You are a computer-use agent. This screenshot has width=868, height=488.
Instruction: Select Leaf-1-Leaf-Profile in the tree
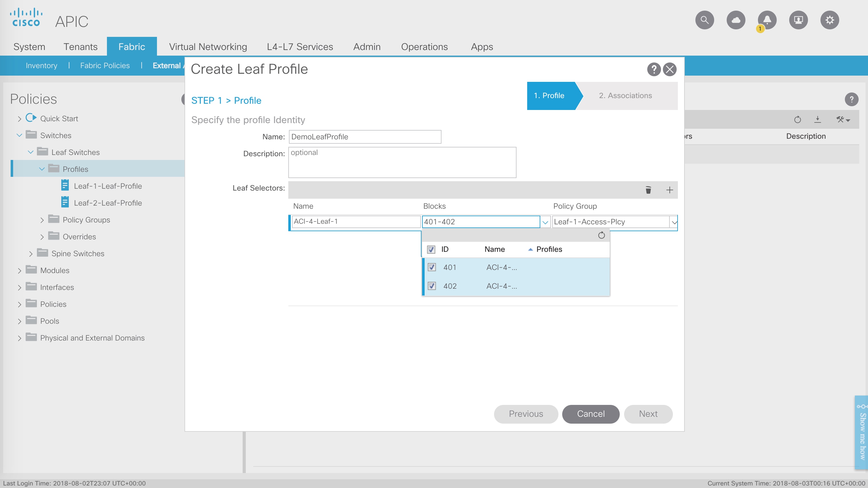(x=108, y=186)
